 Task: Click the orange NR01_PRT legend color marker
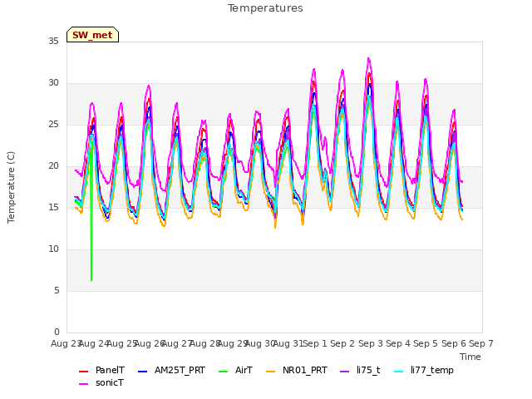pyautogui.click(x=270, y=372)
